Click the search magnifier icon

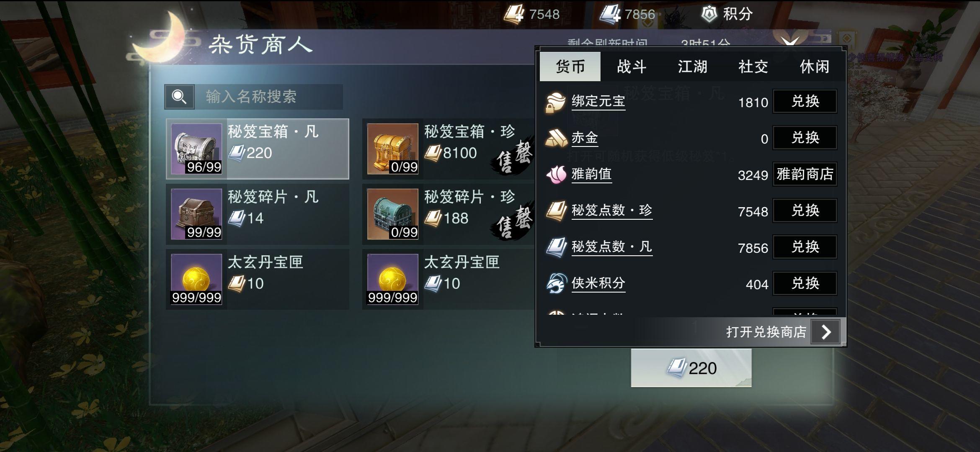tap(179, 97)
